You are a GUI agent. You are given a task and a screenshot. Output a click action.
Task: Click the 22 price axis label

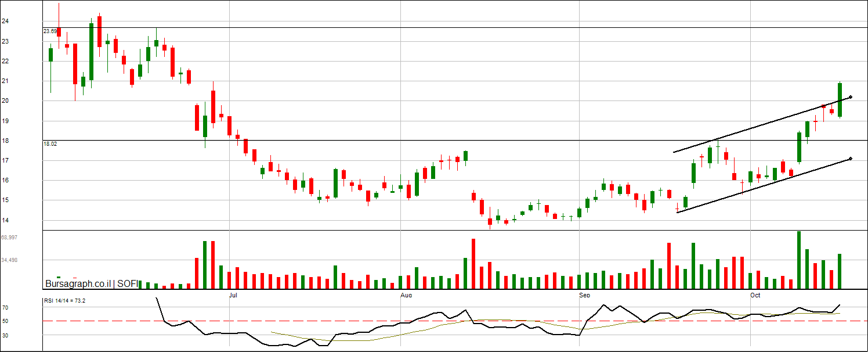coord(5,61)
